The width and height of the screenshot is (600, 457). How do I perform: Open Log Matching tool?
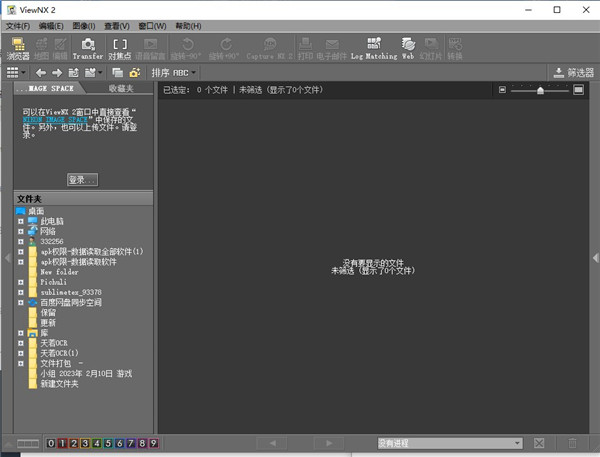point(374,49)
